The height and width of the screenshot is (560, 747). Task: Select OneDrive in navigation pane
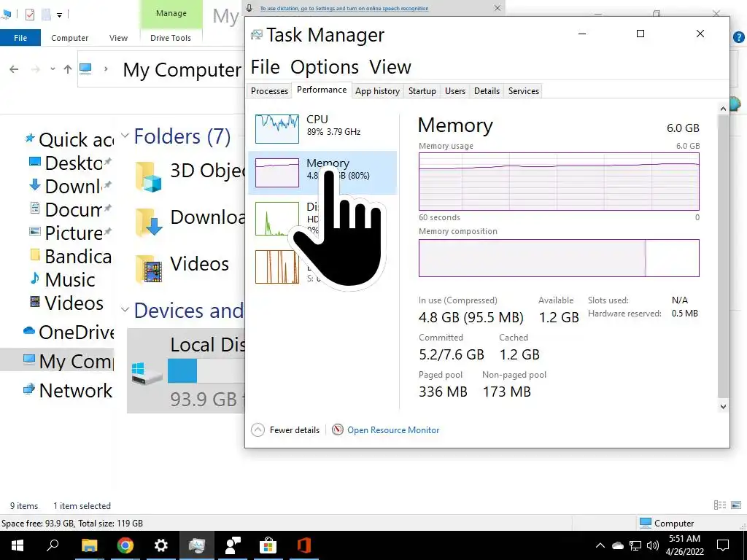pos(69,332)
